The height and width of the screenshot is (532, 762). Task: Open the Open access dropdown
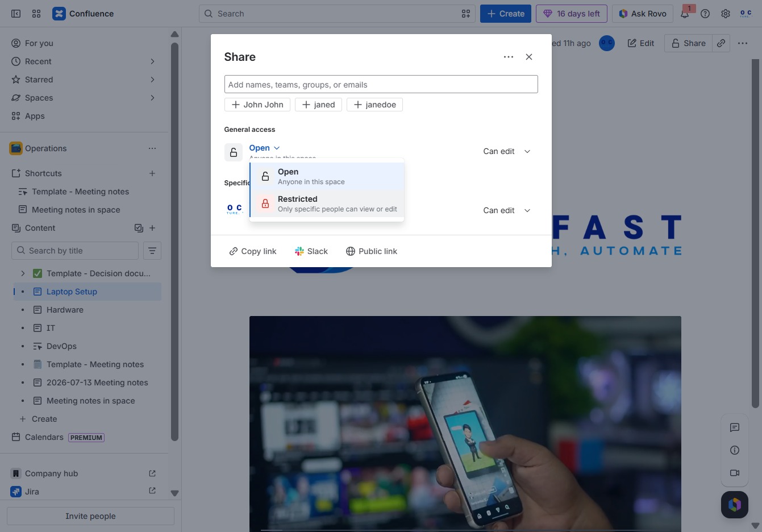265,148
